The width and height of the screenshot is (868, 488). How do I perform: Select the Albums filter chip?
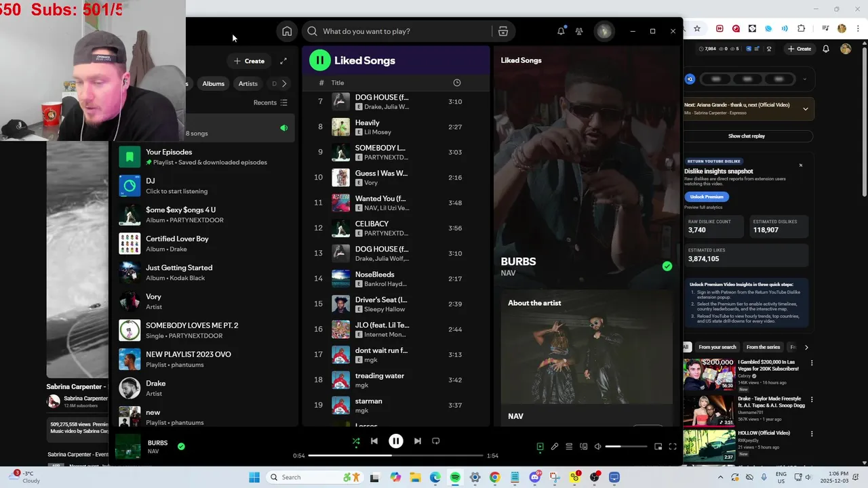coord(213,83)
